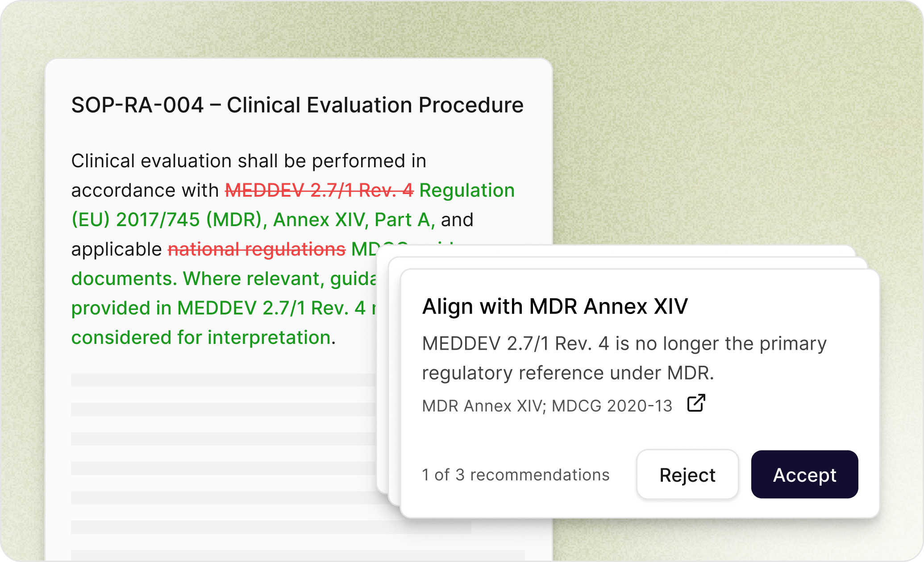Click the green 'provided in MEDDEV 2.7/1 Rev. 4' text

point(218,308)
